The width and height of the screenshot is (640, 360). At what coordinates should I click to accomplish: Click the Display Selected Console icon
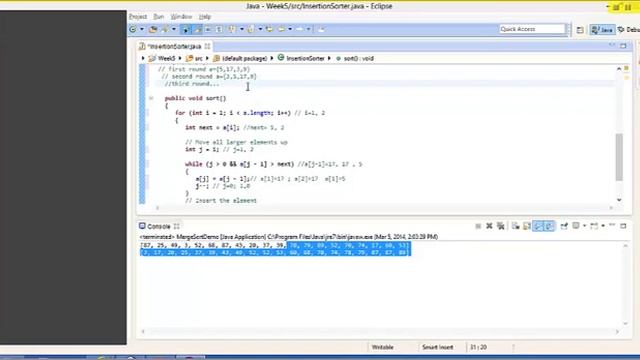576,226
